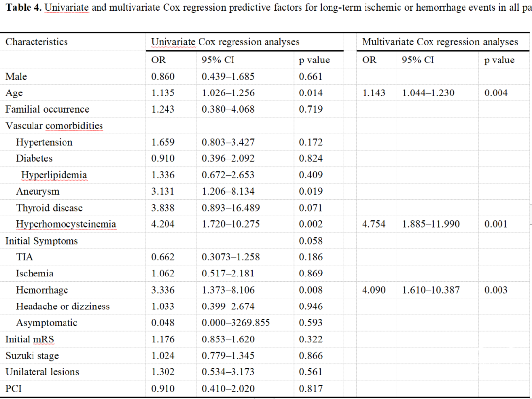
Task: Click the 'Vascular comorbidities' section heading
Action: pyautogui.click(x=54, y=126)
